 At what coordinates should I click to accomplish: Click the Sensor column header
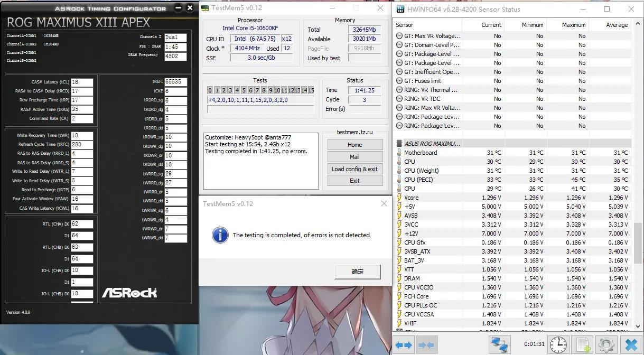pos(428,25)
